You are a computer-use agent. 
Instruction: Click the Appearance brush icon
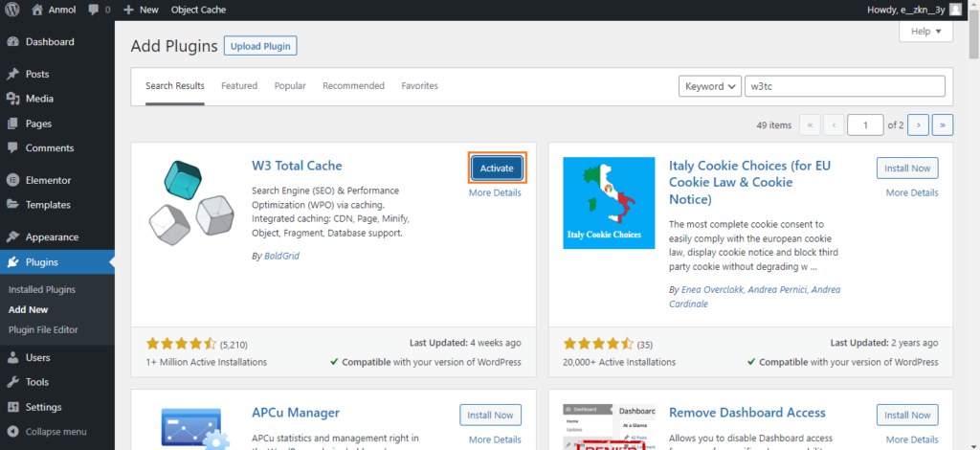pos(12,236)
